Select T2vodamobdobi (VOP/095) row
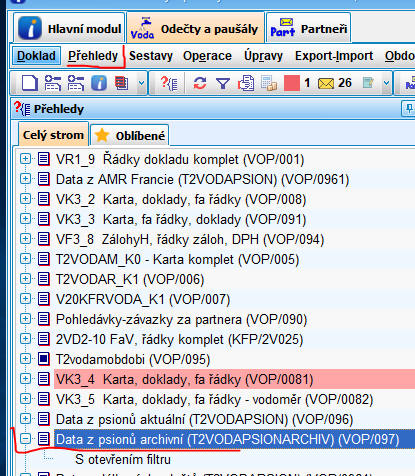 click(133, 359)
